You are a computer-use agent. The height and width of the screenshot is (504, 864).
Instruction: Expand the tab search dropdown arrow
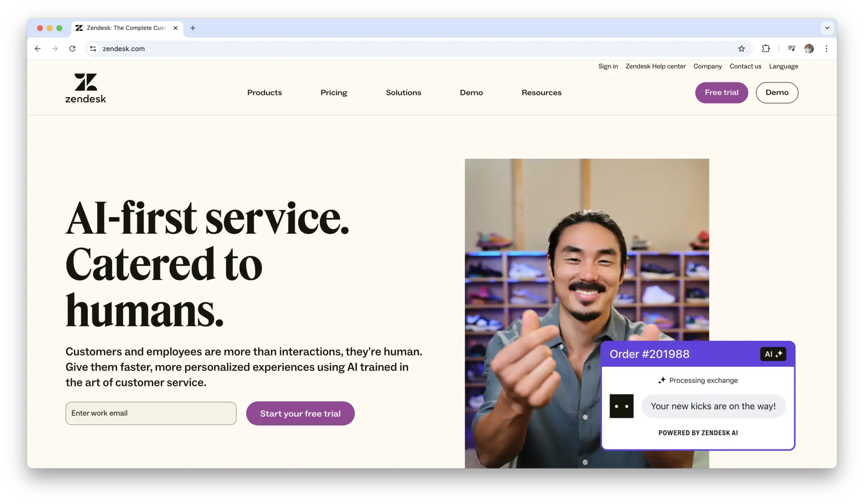(827, 28)
